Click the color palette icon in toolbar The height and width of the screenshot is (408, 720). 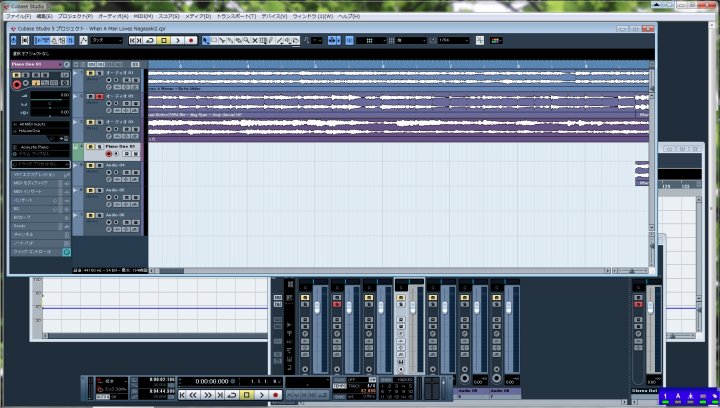[496, 40]
